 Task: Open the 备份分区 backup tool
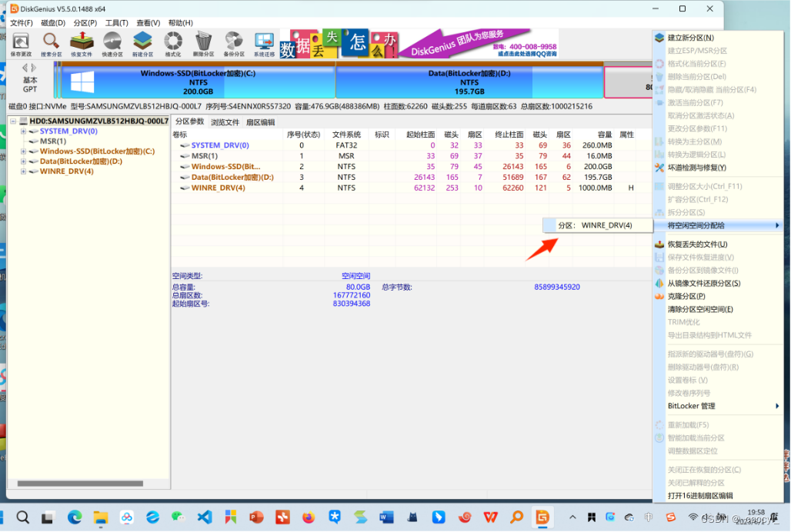click(234, 45)
